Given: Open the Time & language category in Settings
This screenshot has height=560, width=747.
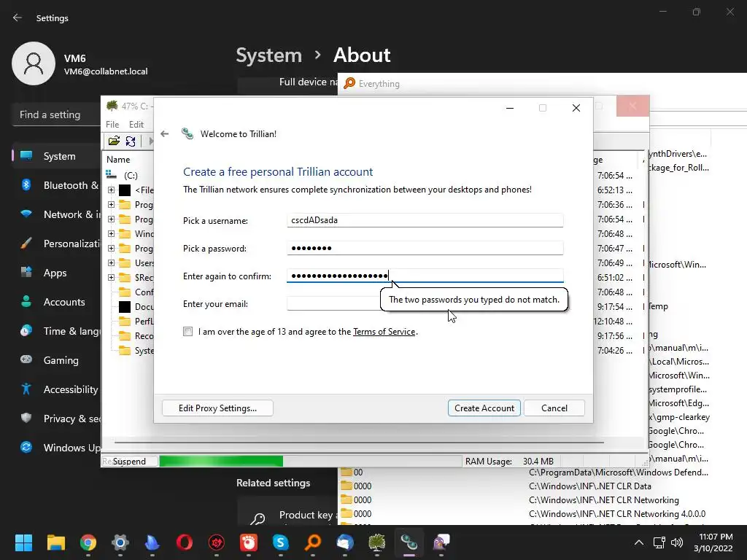Looking at the screenshot, I should click(x=56, y=331).
